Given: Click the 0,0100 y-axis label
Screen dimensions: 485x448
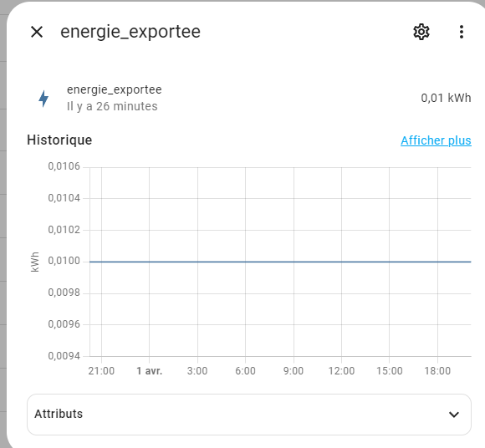Looking at the screenshot, I should 64,261.
